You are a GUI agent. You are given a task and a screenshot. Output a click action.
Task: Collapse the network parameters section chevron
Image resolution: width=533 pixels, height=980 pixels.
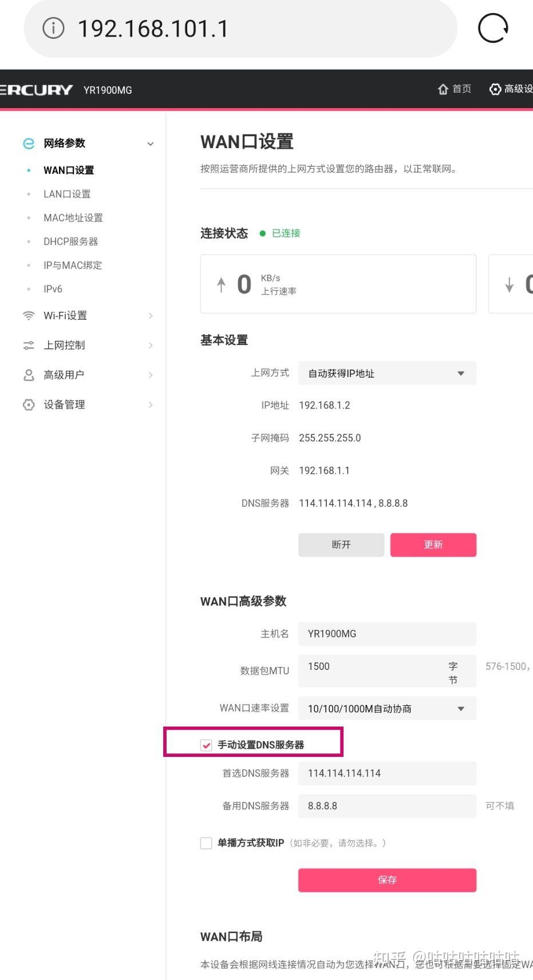[x=151, y=144]
